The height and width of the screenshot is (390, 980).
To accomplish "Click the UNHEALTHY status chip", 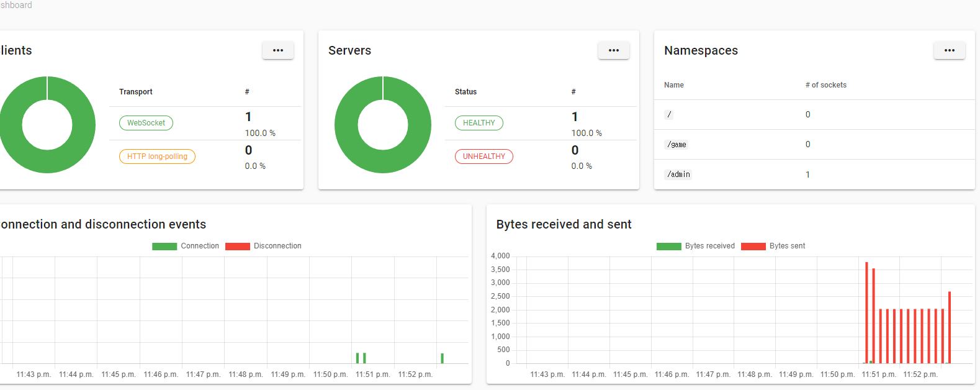I will point(484,156).
